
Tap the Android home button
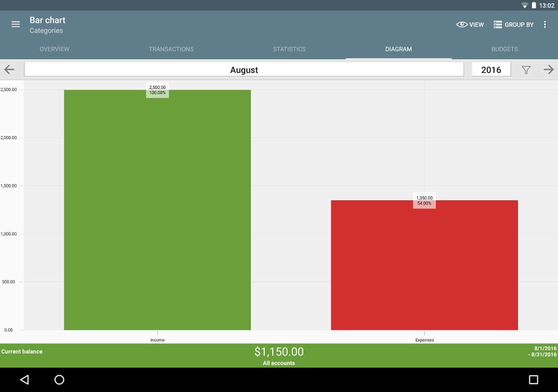pos(59,380)
